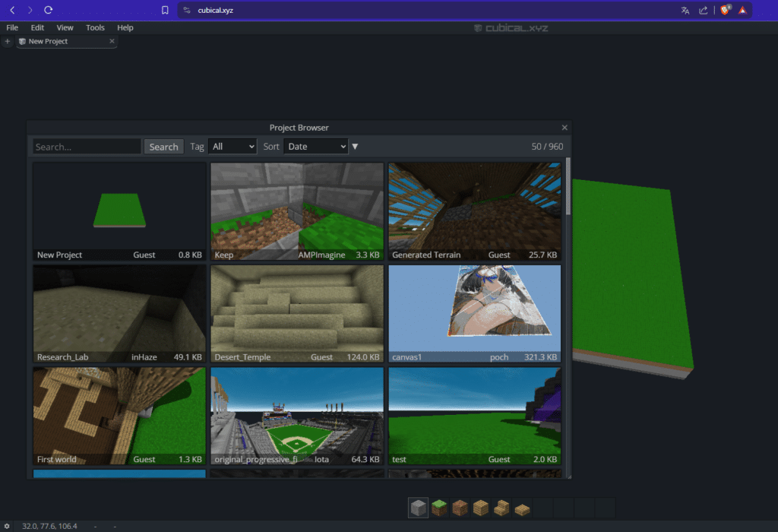The image size is (778, 532).
Task: Select the dirt block in hotbar
Action: click(460, 508)
